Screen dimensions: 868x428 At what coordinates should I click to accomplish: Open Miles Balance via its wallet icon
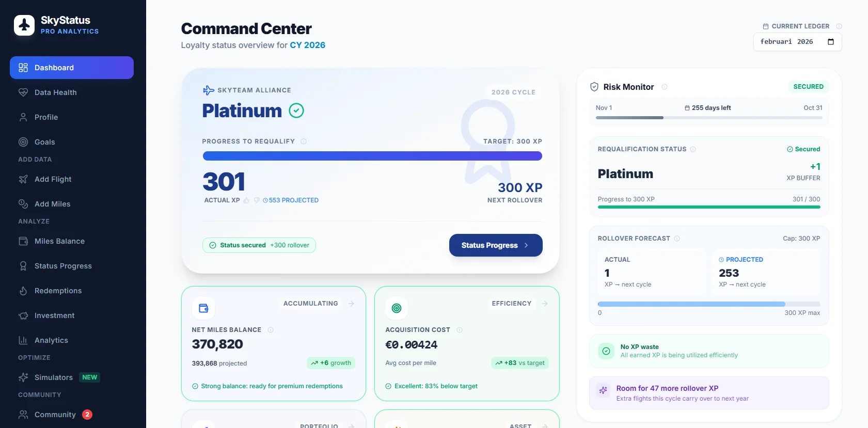[24, 241]
